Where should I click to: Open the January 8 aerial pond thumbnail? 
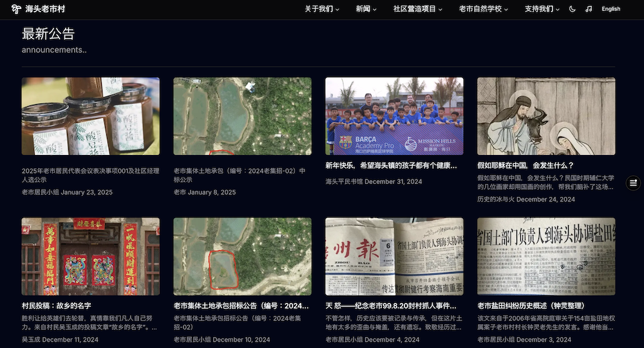click(x=242, y=116)
